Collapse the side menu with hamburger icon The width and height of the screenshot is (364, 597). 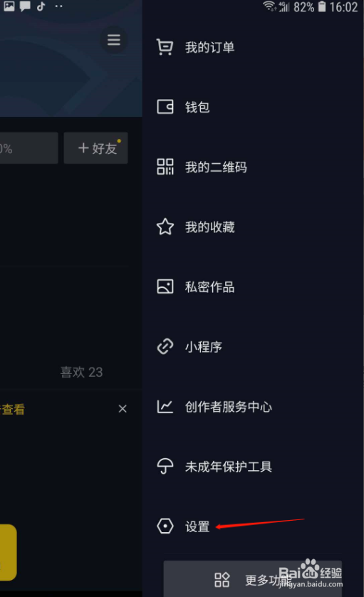point(113,40)
